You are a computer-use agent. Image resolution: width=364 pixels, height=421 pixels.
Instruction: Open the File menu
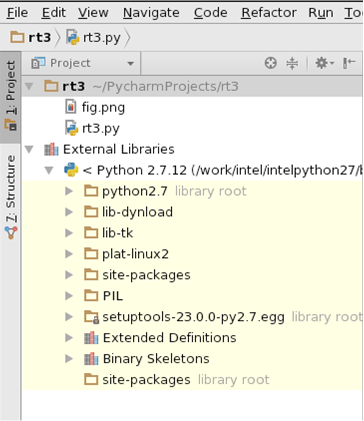(17, 13)
